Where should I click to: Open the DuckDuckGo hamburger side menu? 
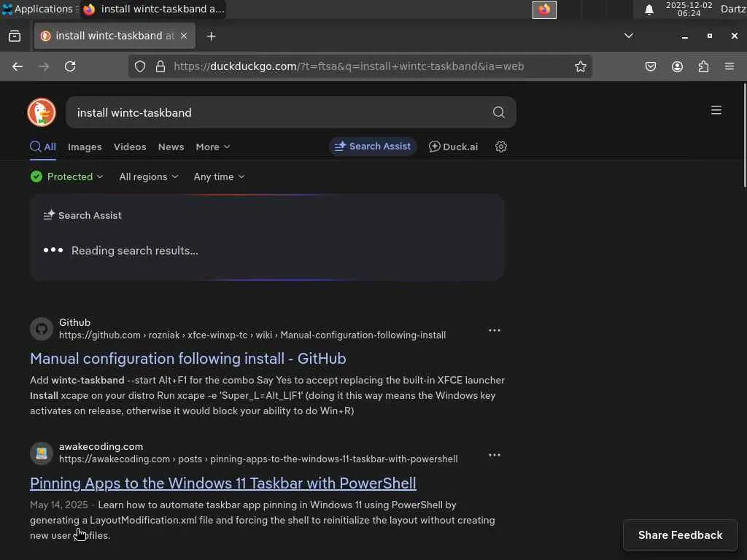coord(716,110)
